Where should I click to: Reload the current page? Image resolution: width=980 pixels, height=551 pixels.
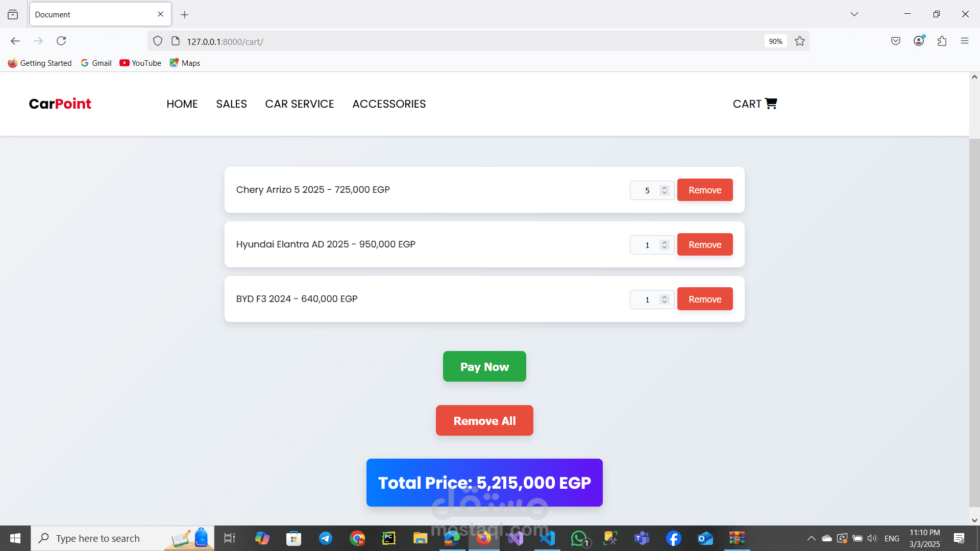[x=61, y=41]
